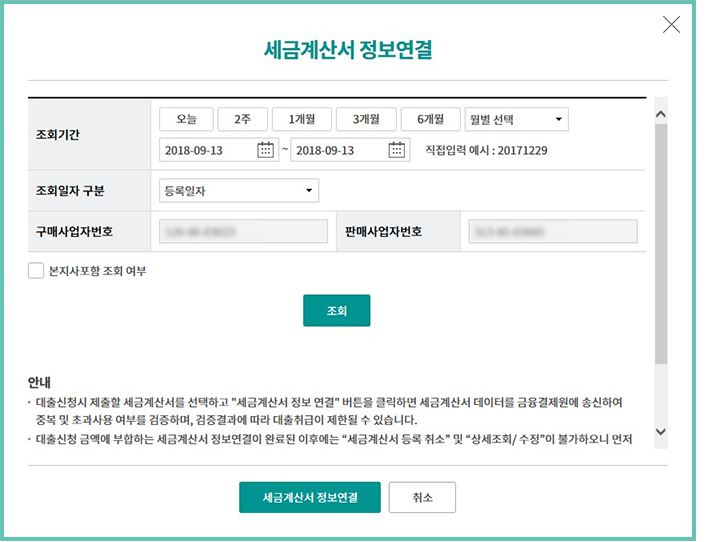This screenshot has width=712, height=542.
Task: Select the 오늘 period button
Action: pos(186,120)
